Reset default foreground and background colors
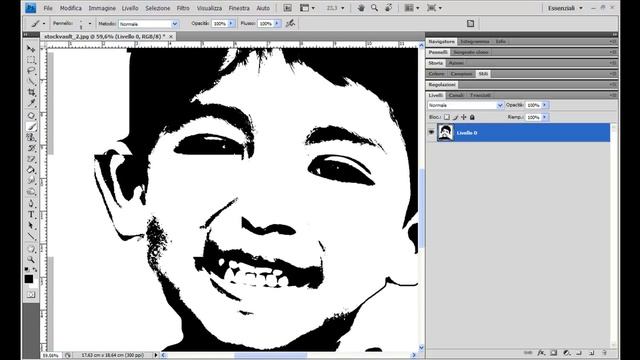Viewport: 640px width, 360px height. point(27,269)
